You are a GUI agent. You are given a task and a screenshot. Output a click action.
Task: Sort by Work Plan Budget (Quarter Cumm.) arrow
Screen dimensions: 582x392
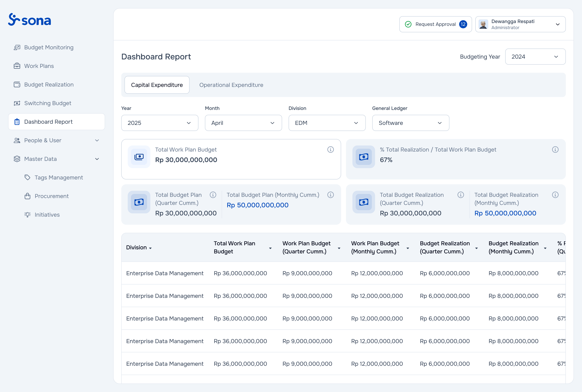(x=339, y=248)
